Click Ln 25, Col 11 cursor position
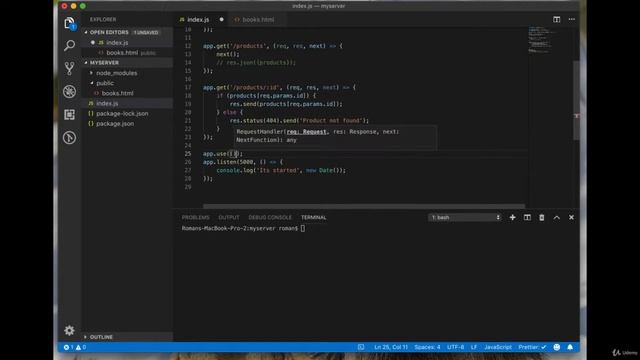 tap(391, 347)
